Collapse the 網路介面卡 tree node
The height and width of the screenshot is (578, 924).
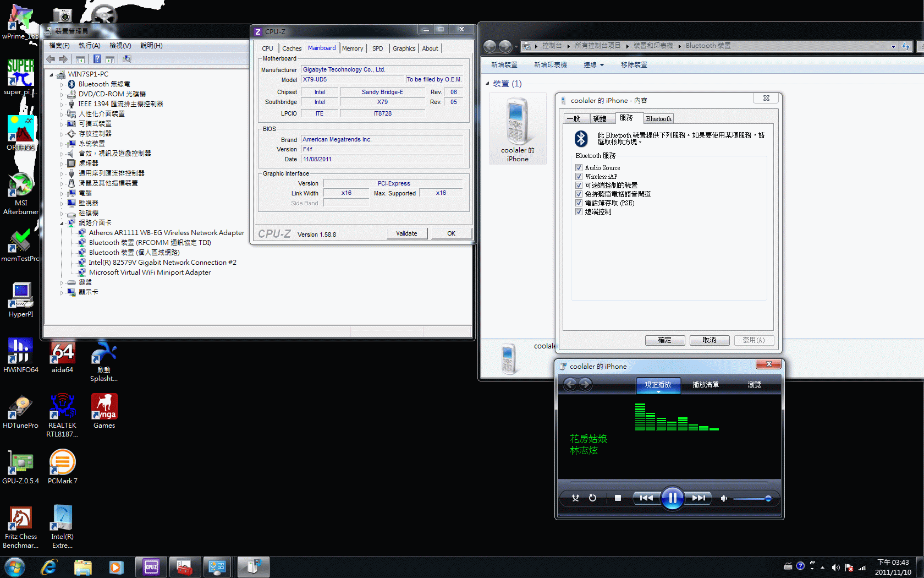pyautogui.click(x=62, y=223)
